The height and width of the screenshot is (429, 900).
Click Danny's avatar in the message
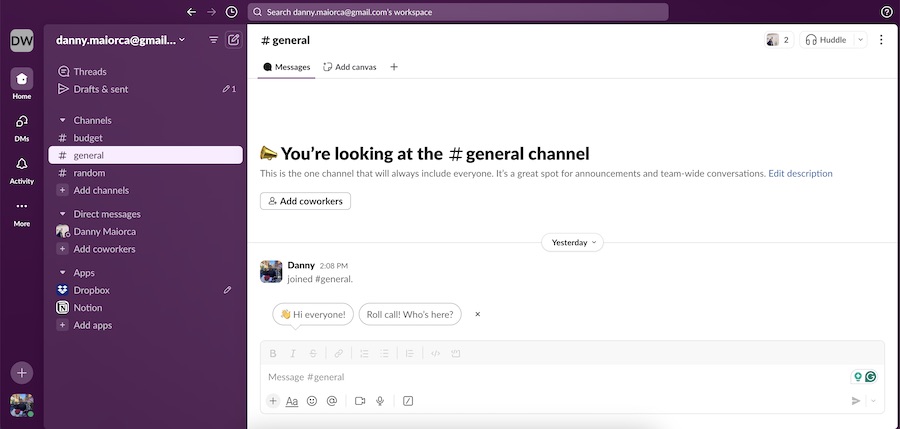[271, 272]
